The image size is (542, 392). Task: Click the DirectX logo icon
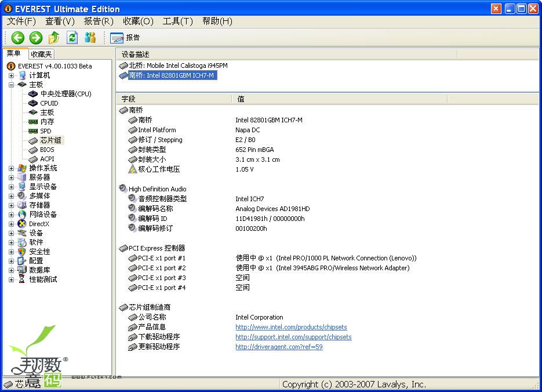click(22, 224)
